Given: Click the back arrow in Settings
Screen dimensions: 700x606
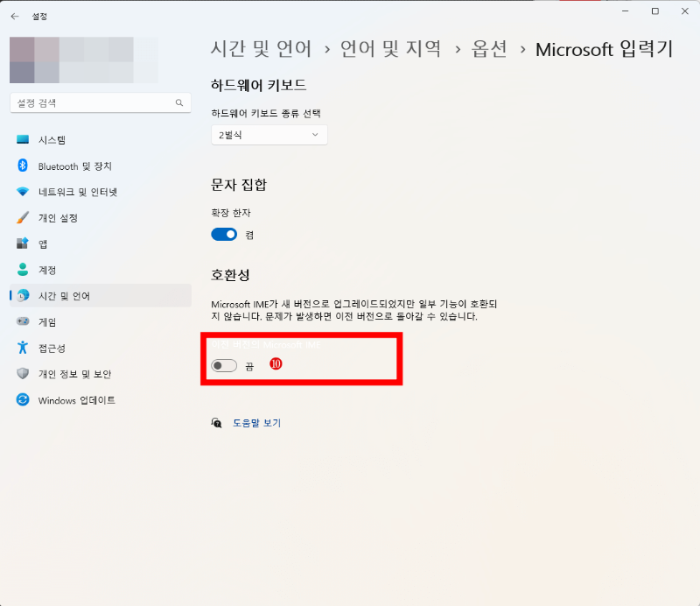Looking at the screenshot, I should pyautogui.click(x=15, y=17).
